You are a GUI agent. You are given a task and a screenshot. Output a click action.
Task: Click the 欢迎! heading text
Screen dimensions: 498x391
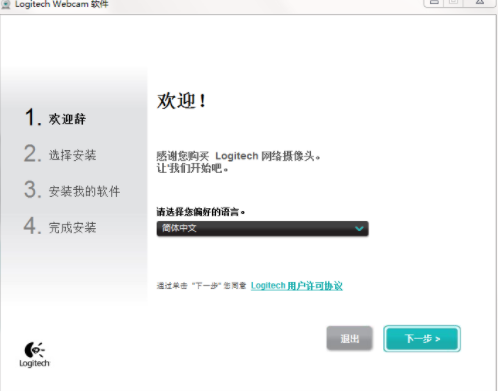tap(182, 101)
